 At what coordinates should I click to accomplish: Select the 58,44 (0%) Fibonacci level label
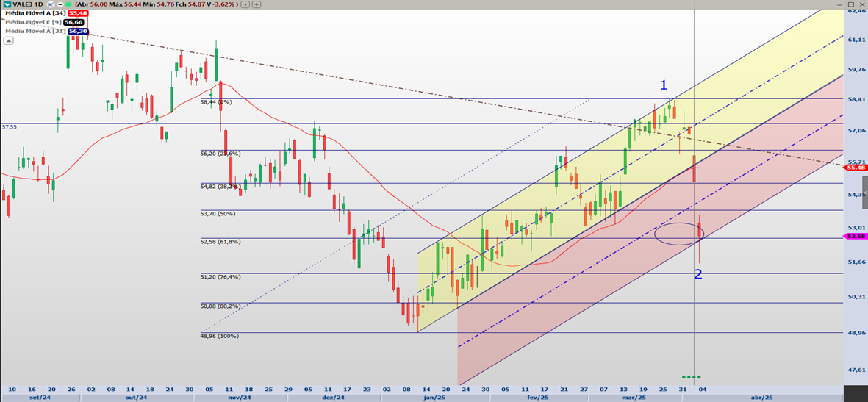(216, 102)
